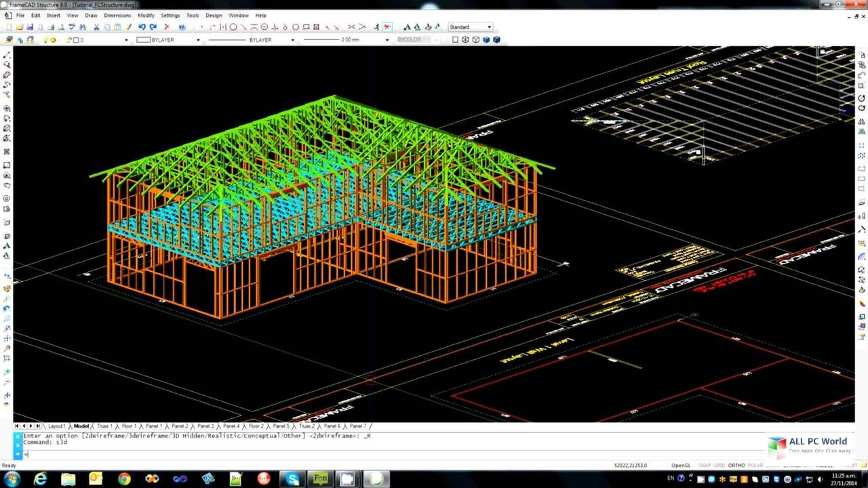
Task: Click the Cut scissors icon
Action: [96, 27]
